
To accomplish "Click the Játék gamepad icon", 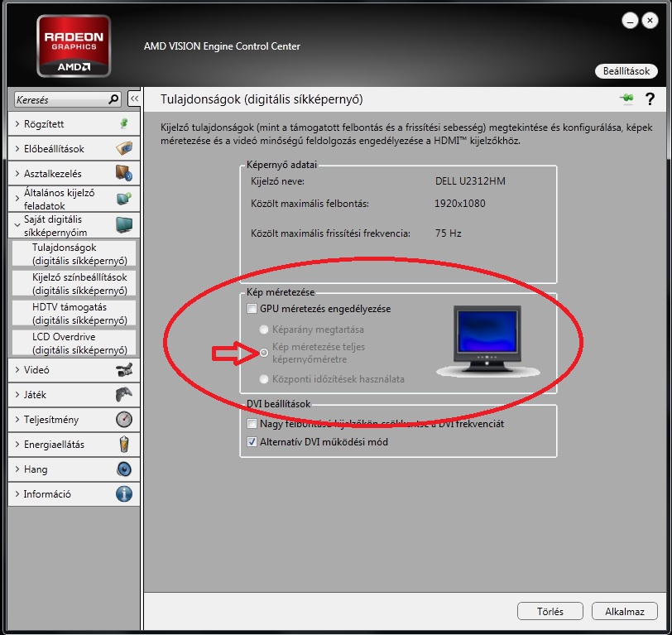I will coord(124,394).
